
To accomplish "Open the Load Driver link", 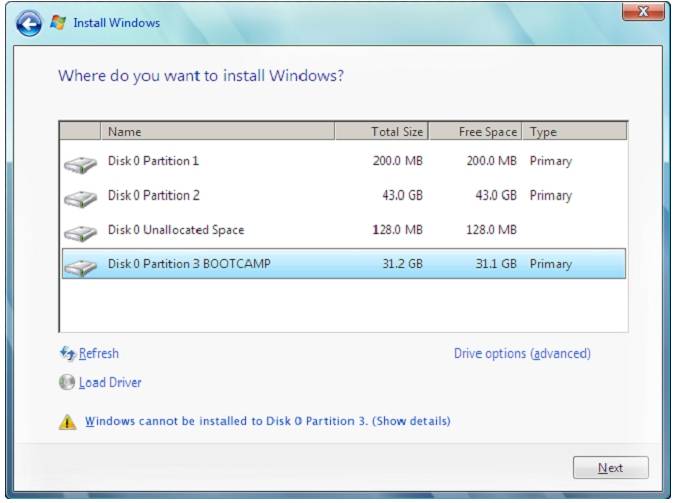I will tap(110, 383).
